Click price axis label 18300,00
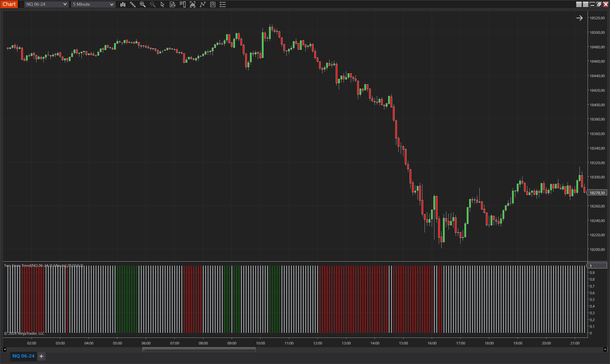This screenshot has height=364, width=610. (597, 177)
